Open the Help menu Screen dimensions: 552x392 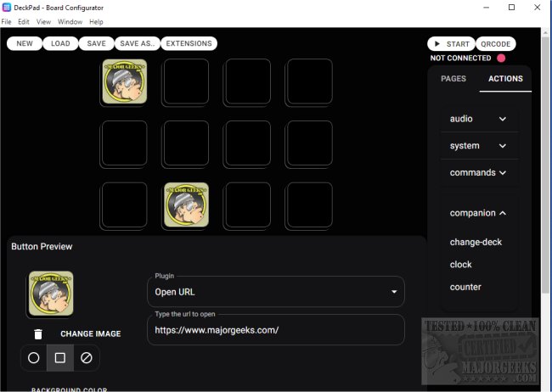point(96,22)
